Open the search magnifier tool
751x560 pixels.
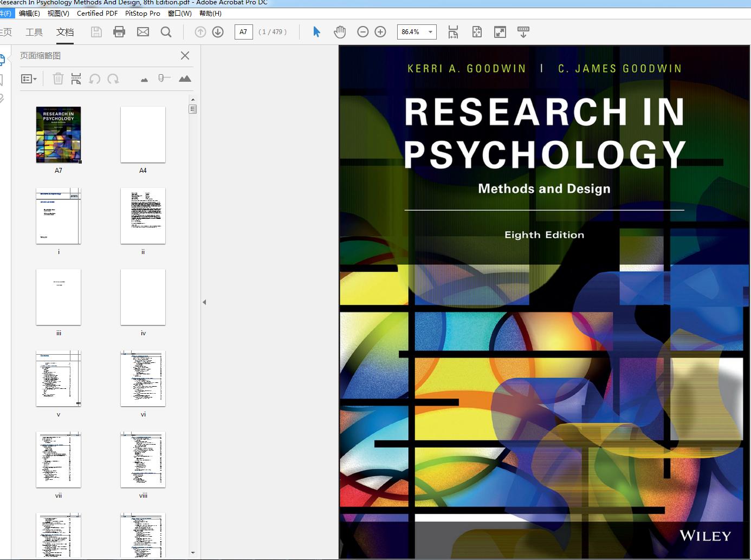click(166, 32)
